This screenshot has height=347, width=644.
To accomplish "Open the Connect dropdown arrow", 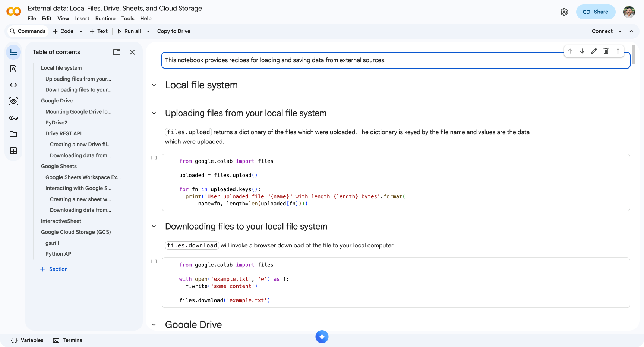I will point(620,31).
